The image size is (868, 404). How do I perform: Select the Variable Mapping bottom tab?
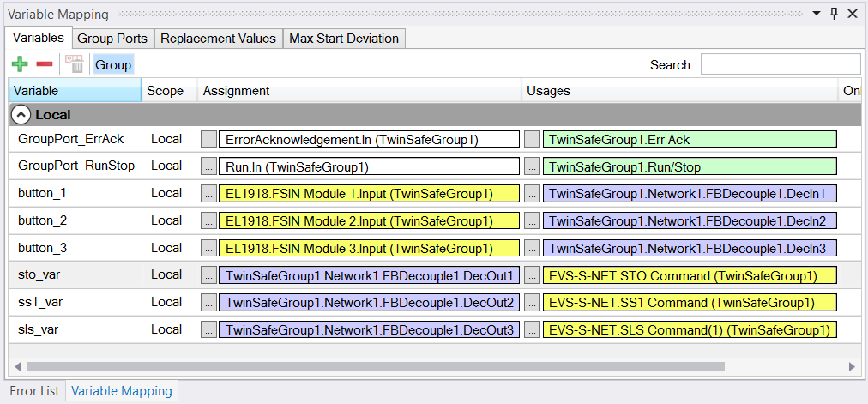[122, 391]
